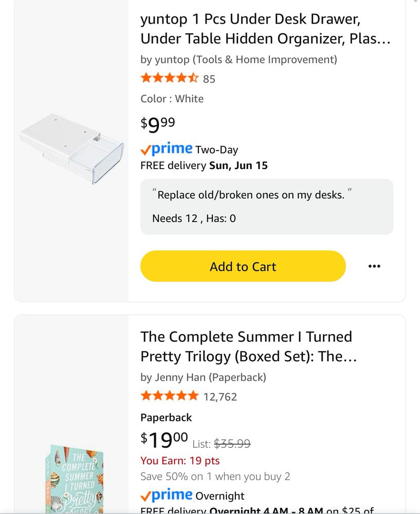Click "by yuntop (Tools & Home Improvement)" byline

click(x=239, y=60)
